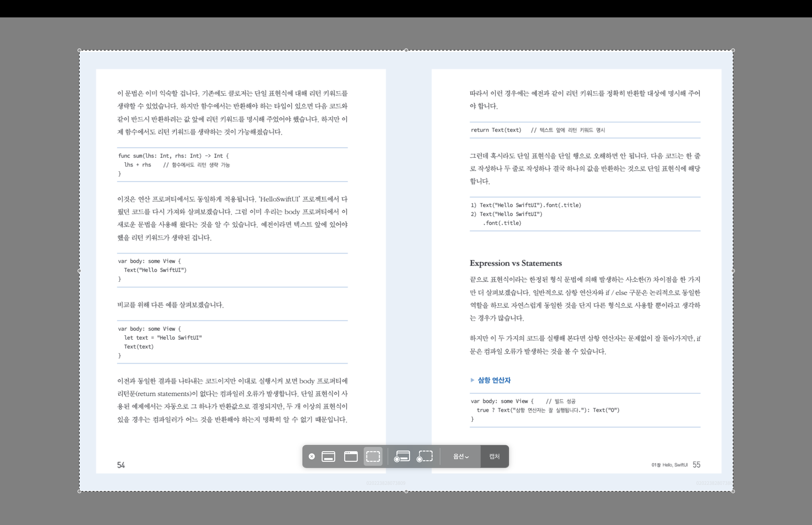
Task: Click the bottom-right selection corner handle
Action: [733, 491]
